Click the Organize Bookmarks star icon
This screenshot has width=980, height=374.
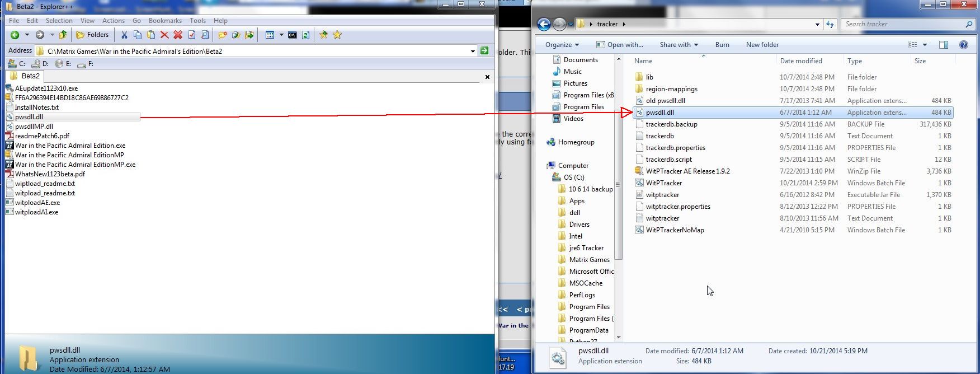pyautogui.click(x=337, y=35)
